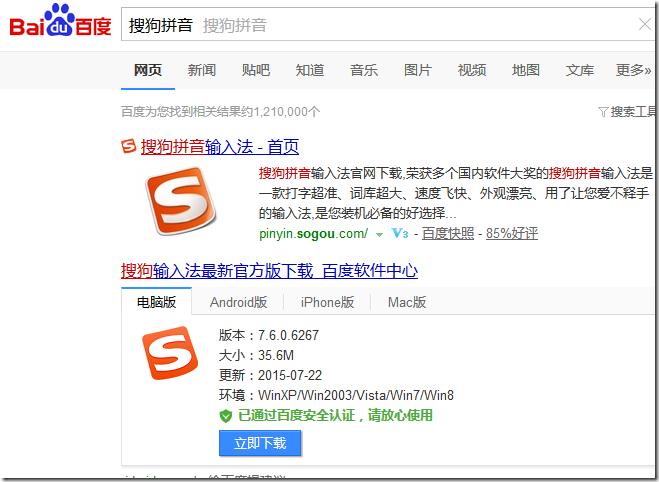Click small Sogou favicon beside first result

click(x=129, y=146)
